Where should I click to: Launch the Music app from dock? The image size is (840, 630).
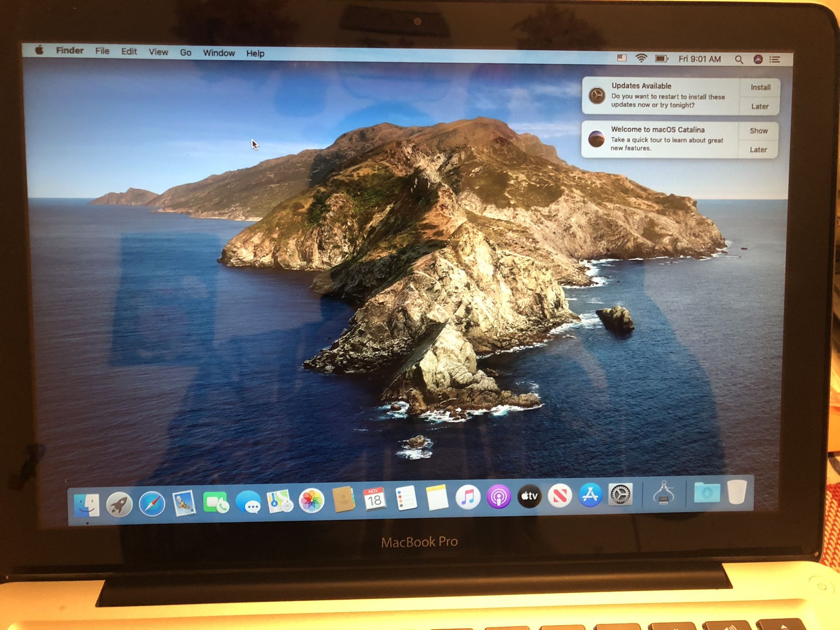468,497
